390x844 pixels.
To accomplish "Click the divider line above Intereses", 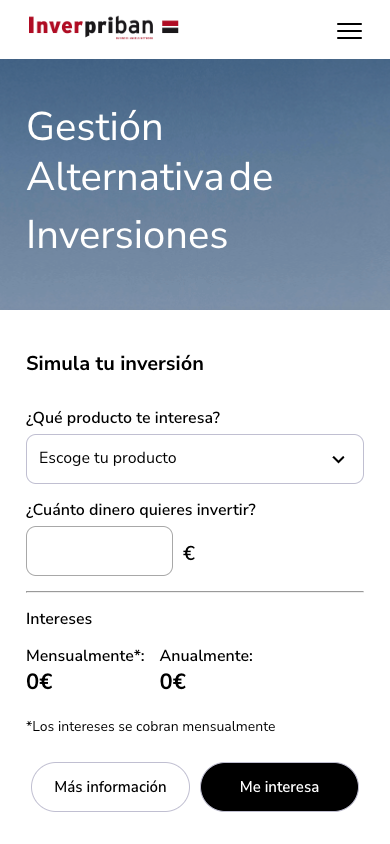I will coord(195,592).
